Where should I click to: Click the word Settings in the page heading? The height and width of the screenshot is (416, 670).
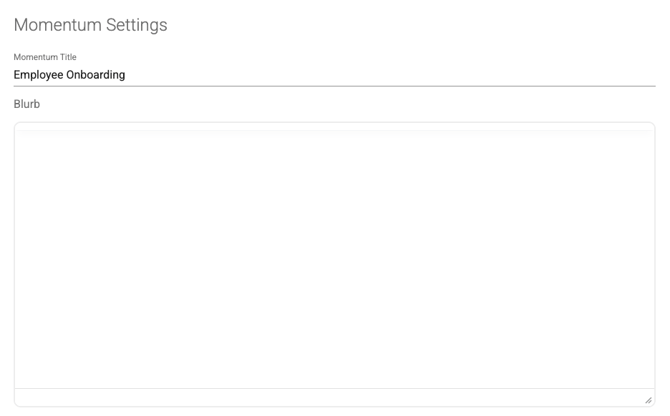point(137,25)
